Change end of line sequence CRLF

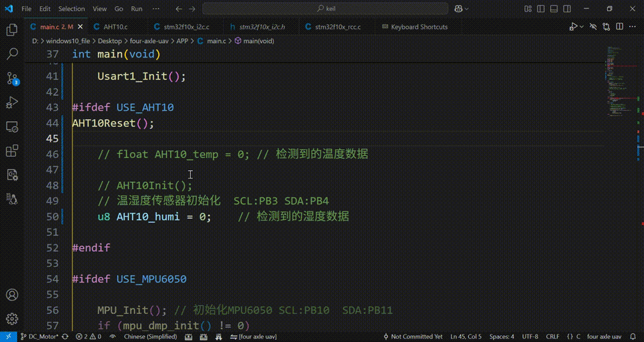[x=552, y=337]
